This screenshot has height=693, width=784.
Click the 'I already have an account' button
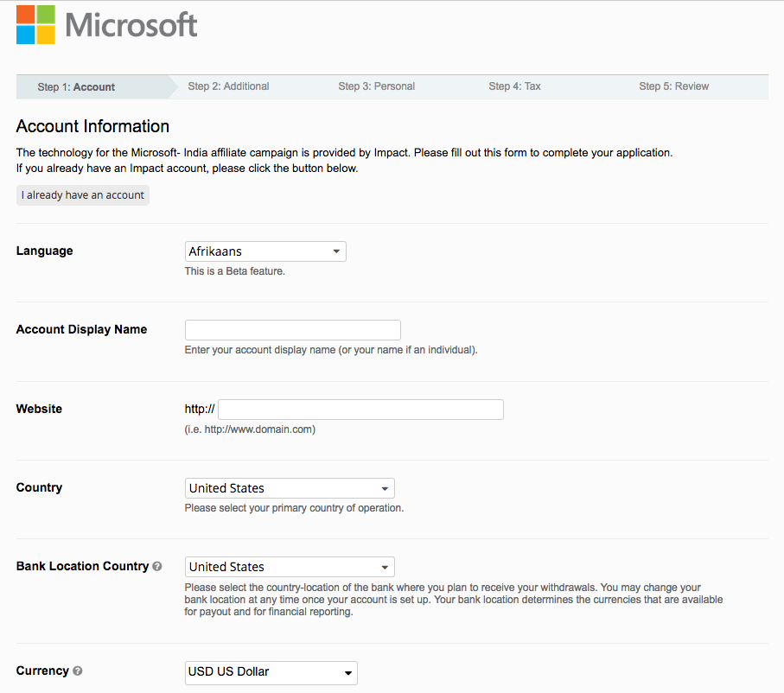point(83,195)
